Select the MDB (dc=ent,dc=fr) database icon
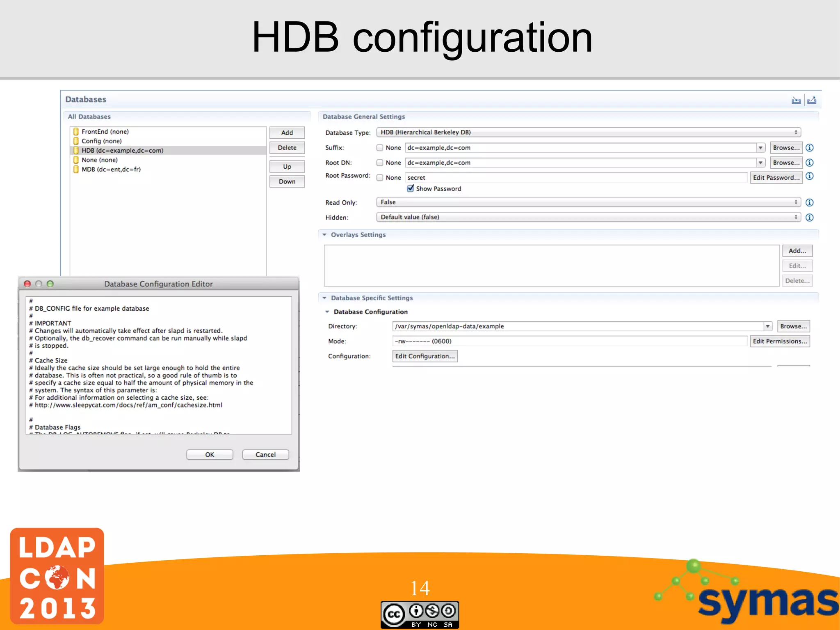The height and width of the screenshot is (630, 840). tap(76, 169)
